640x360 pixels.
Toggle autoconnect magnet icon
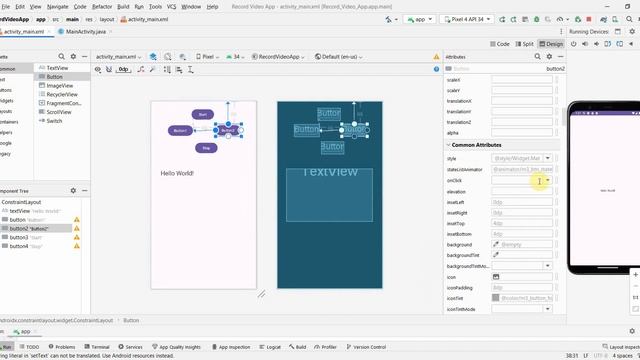click(x=109, y=69)
